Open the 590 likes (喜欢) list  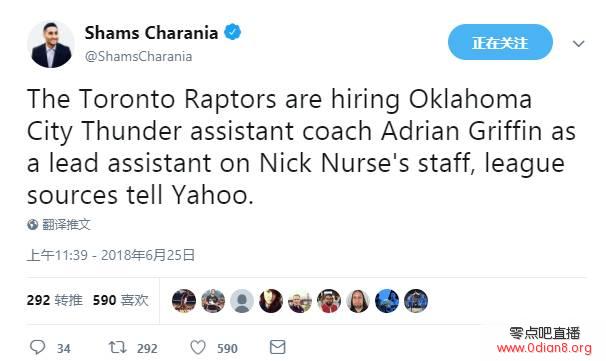pos(121,300)
